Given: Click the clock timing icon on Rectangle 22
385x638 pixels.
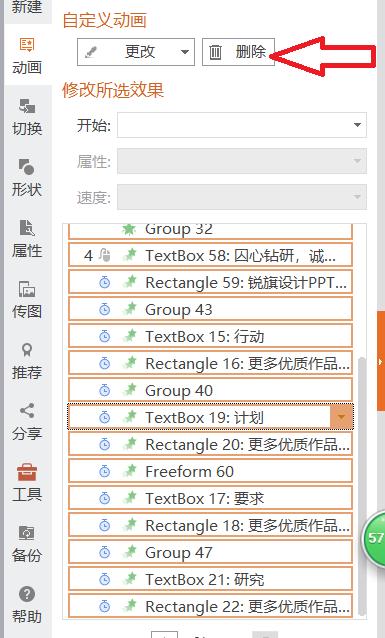Looking at the screenshot, I should pos(105,606).
